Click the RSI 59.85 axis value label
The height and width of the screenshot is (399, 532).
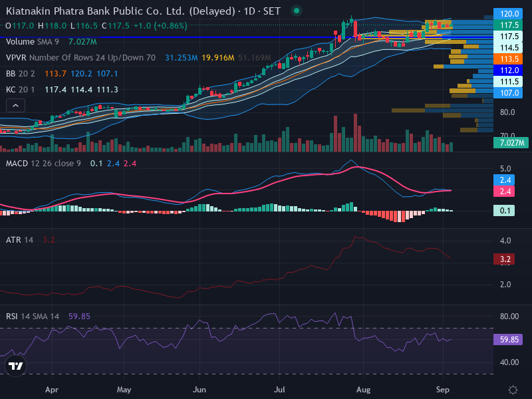point(508,340)
